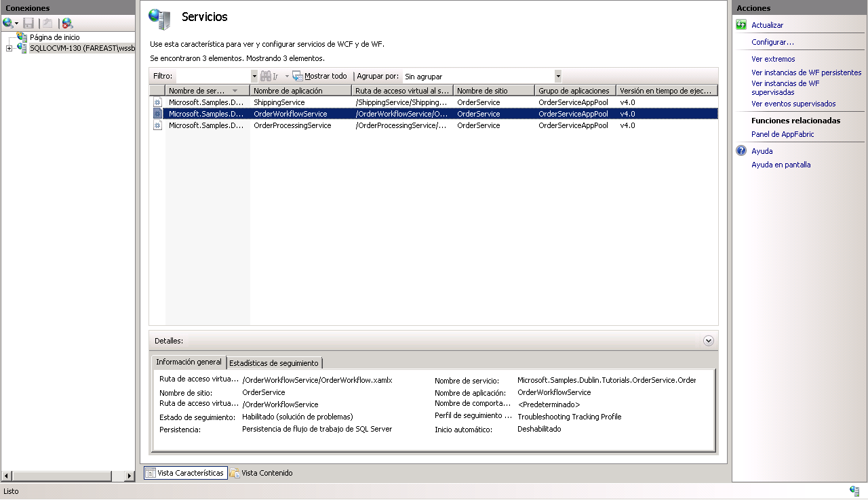Click Ver instancias de WF supervisadas

(x=785, y=87)
